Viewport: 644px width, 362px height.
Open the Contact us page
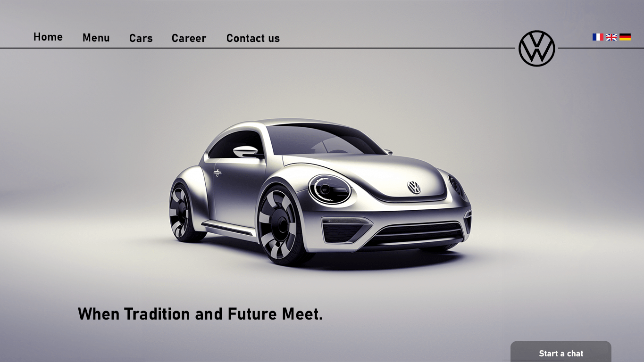tap(253, 38)
